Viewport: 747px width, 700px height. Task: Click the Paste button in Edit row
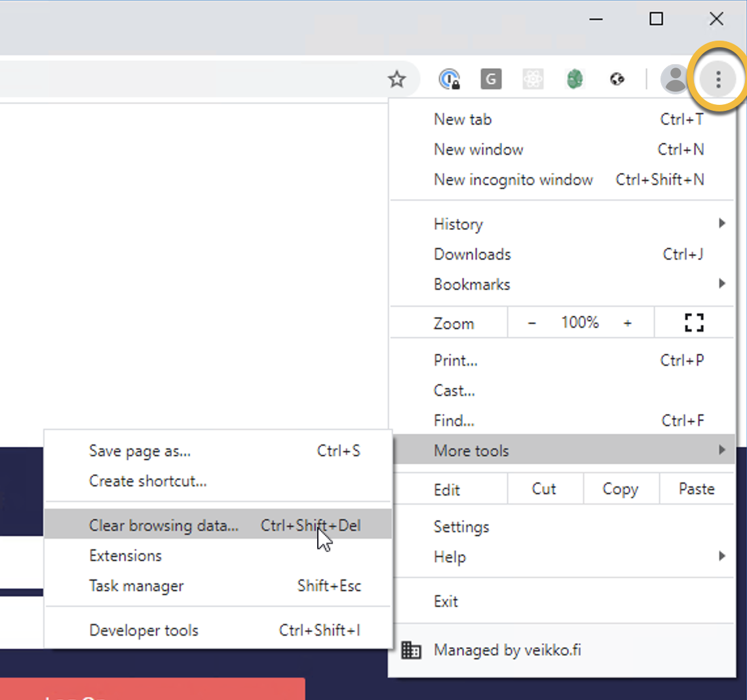(x=697, y=489)
